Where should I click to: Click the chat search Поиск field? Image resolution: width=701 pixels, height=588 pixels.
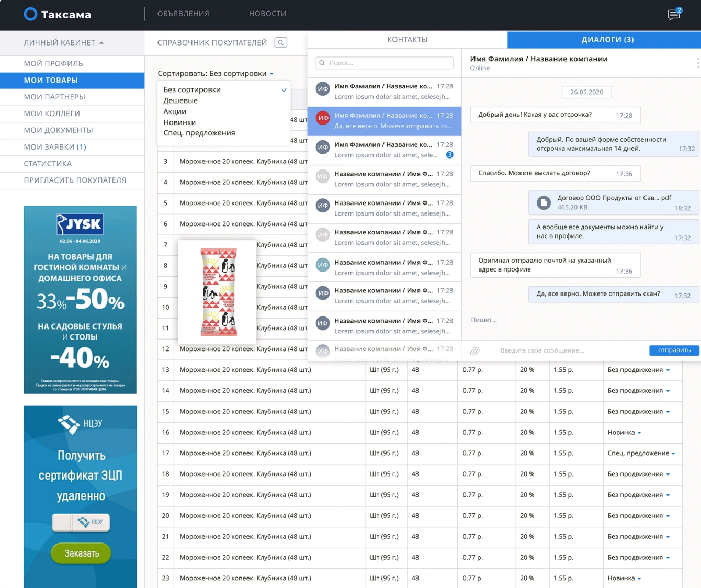click(385, 63)
